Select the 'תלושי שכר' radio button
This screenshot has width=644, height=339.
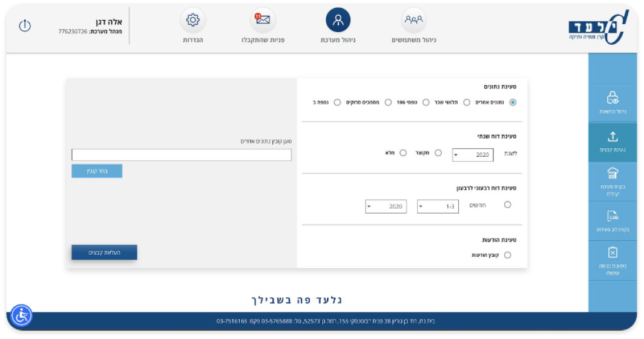point(467,102)
